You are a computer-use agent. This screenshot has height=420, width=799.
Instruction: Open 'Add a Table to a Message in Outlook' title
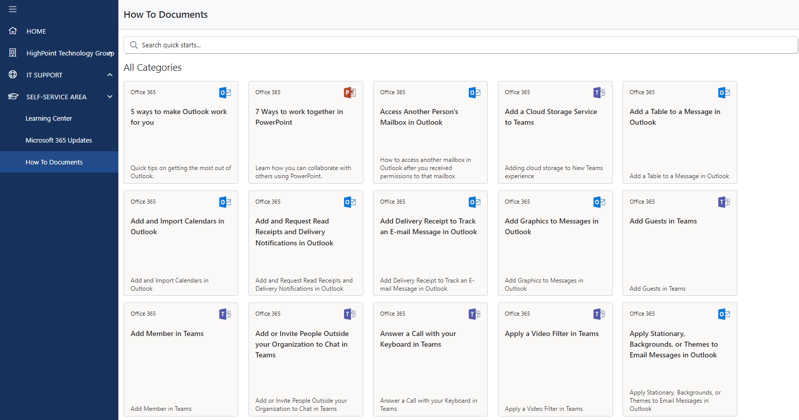tap(675, 117)
